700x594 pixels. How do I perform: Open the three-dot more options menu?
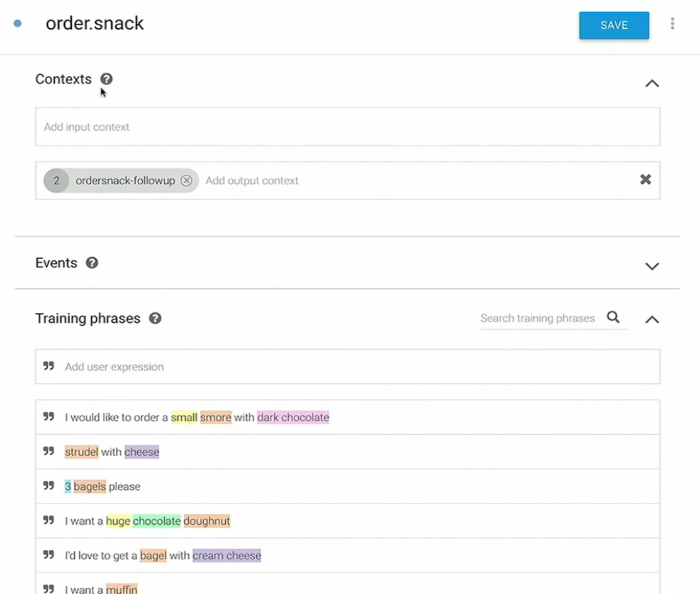(x=672, y=24)
